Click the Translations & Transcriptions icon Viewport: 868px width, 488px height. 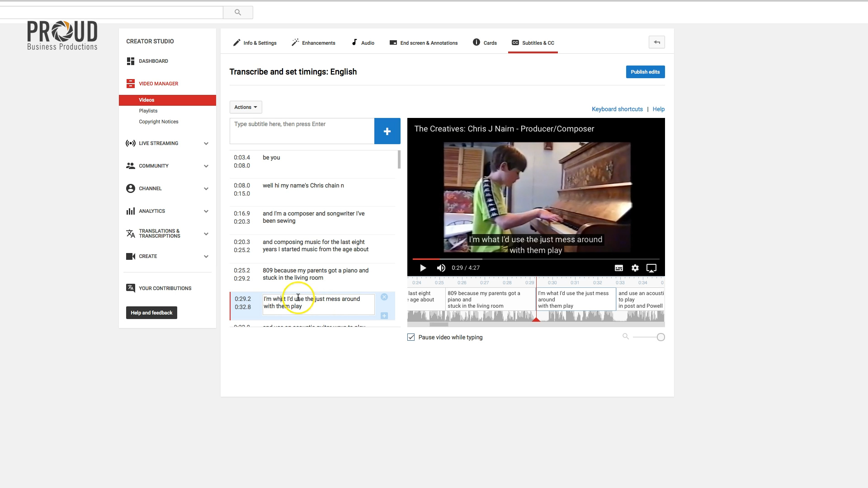click(x=131, y=234)
